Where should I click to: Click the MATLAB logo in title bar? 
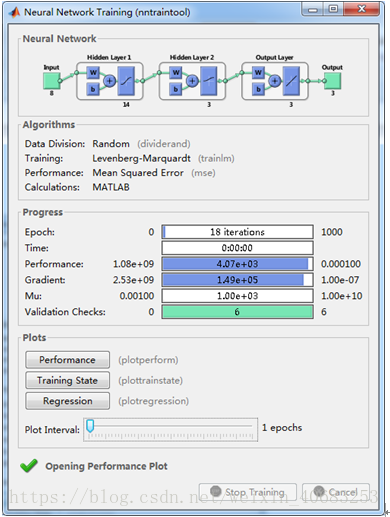(x=14, y=12)
